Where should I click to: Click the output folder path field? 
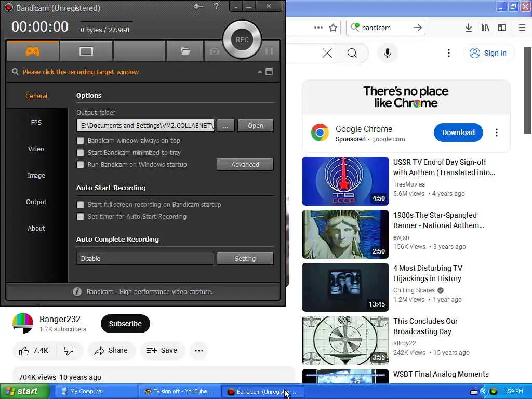pos(145,126)
